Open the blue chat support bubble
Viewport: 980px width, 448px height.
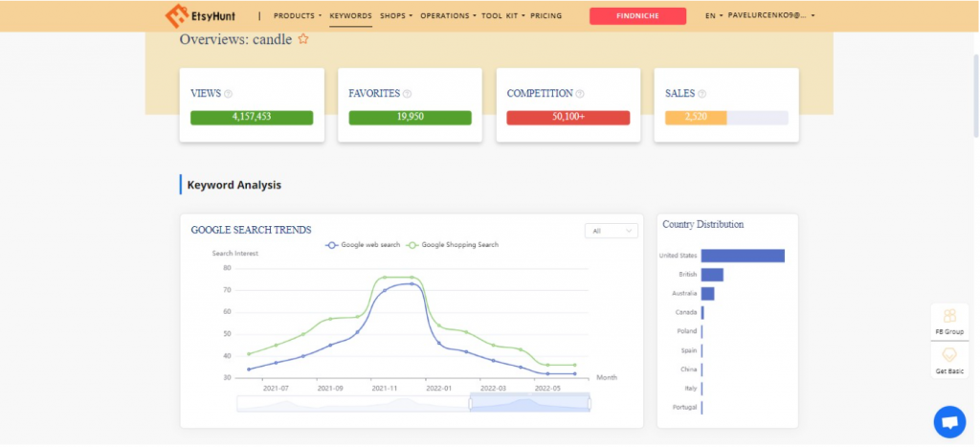tap(949, 421)
